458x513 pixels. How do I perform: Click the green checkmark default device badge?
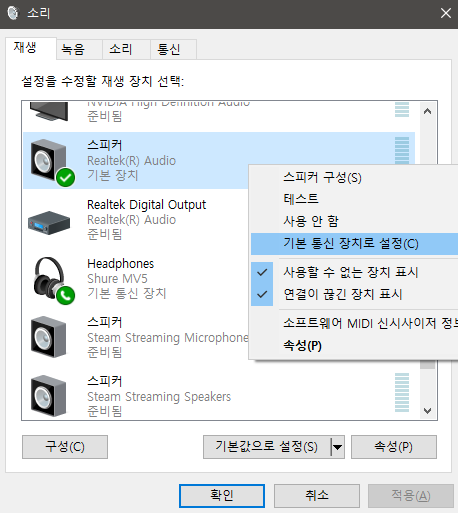tap(65, 177)
